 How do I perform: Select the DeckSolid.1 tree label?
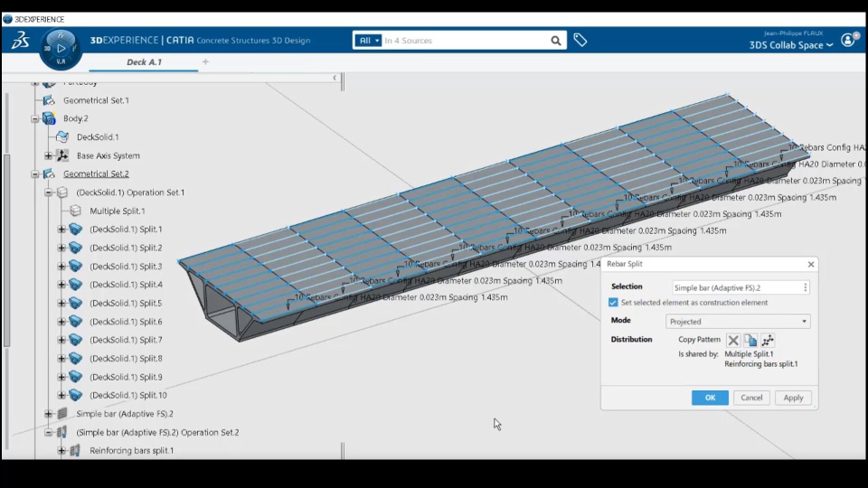coord(98,136)
